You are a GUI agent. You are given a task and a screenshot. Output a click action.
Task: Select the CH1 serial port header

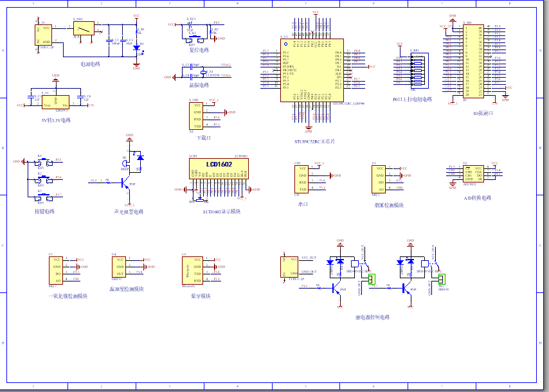click(x=301, y=179)
